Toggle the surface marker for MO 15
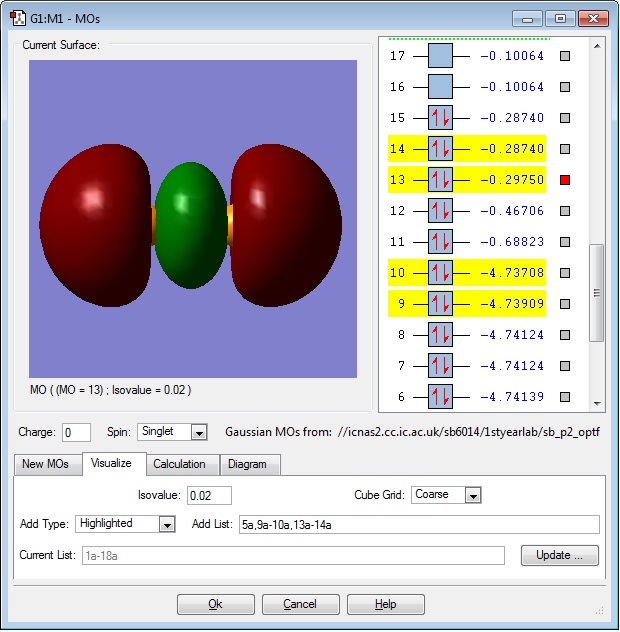 point(565,118)
